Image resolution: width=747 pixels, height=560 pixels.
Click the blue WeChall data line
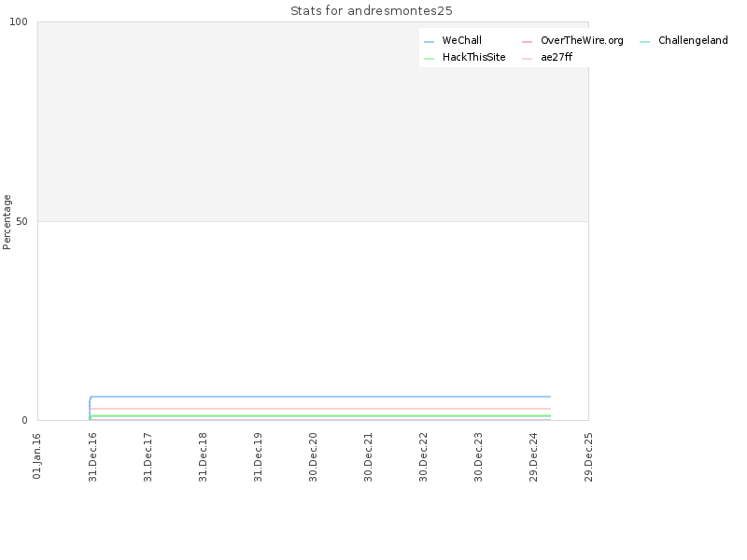tap(320, 397)
